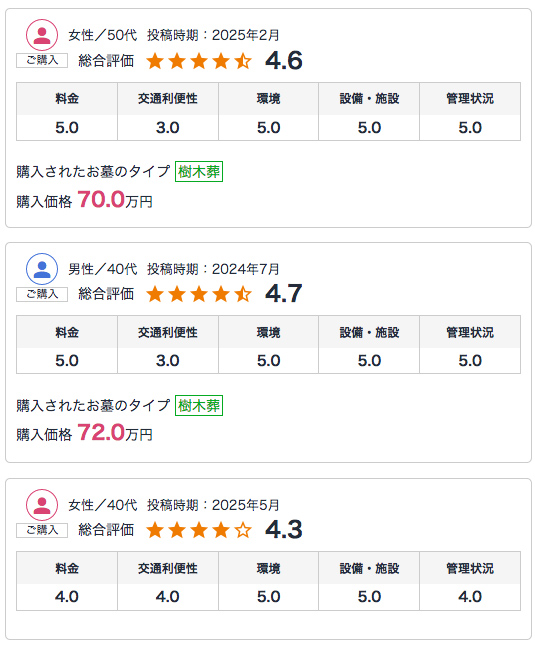This screenshot has height=649, width=535.
Task: Click the star rating beside the 4.6 score
Action: point(199,61)
